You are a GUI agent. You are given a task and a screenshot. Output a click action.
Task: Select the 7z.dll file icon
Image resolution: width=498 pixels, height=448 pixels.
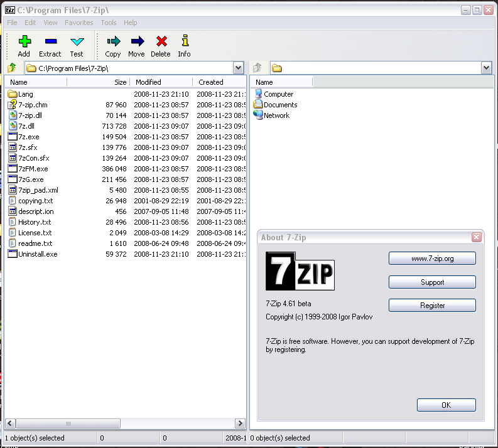pyautogui.click(x=12, y=126)
